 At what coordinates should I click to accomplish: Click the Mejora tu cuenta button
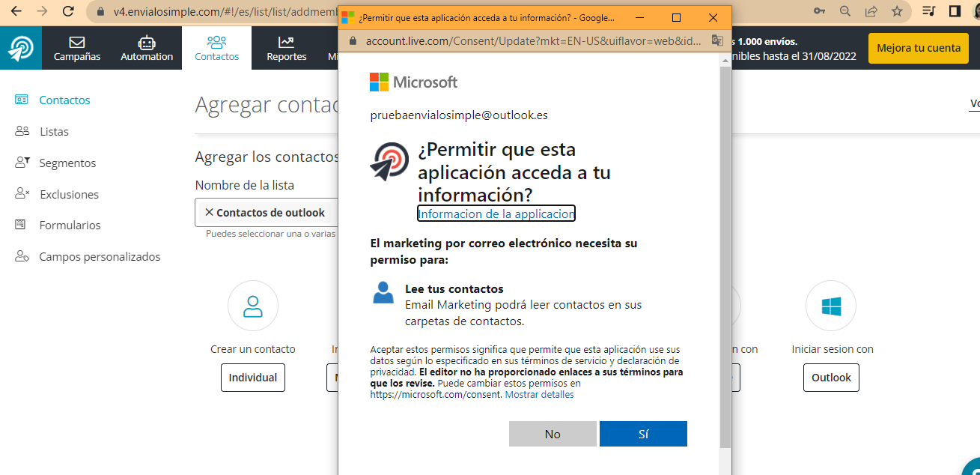[919, 48]
